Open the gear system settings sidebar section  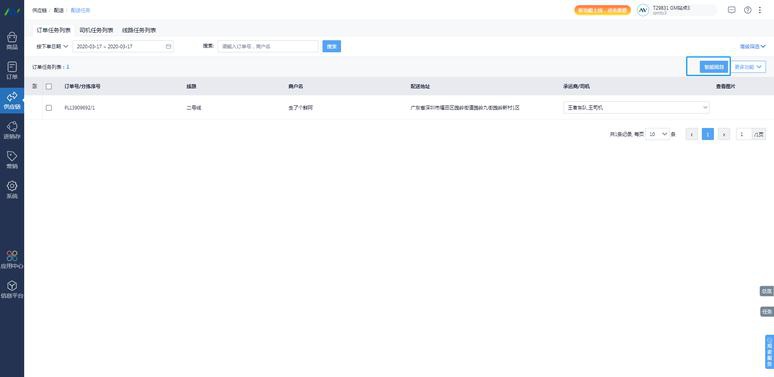click(12, 189)
